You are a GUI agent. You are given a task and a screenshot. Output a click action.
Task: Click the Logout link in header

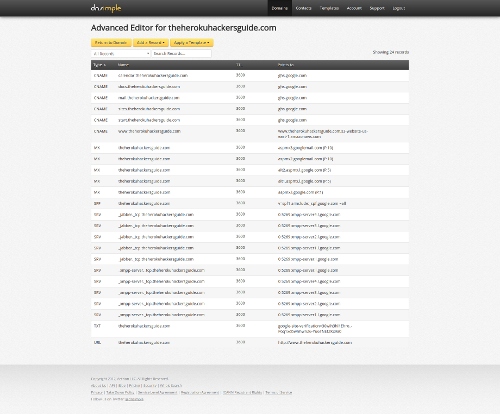(x=399, y=8)
